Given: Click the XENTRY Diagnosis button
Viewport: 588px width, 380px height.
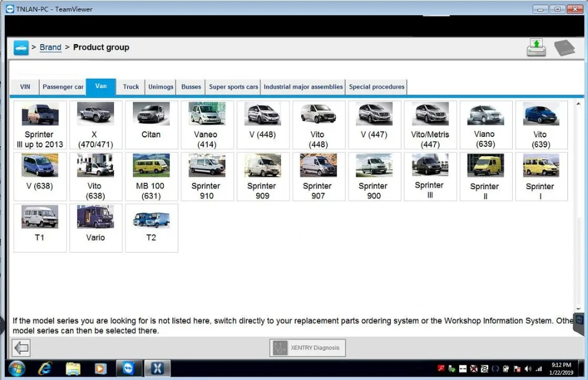Looking at the screenshot, I should [308, 348].
